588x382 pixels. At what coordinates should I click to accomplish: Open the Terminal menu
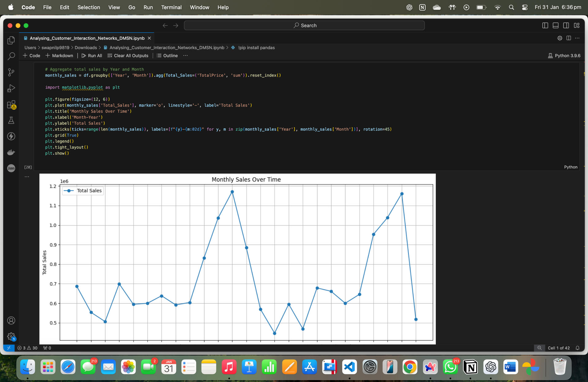click(x=171, y=7)
